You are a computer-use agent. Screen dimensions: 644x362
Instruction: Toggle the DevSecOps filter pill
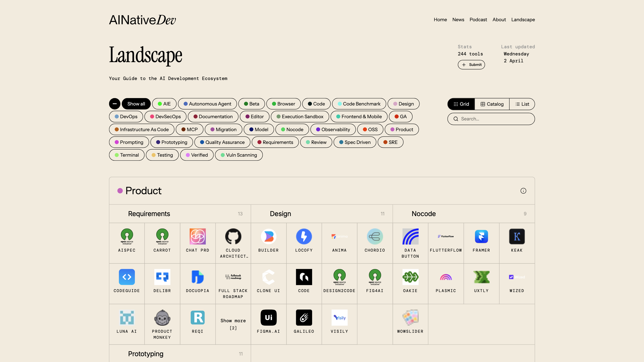165,116
